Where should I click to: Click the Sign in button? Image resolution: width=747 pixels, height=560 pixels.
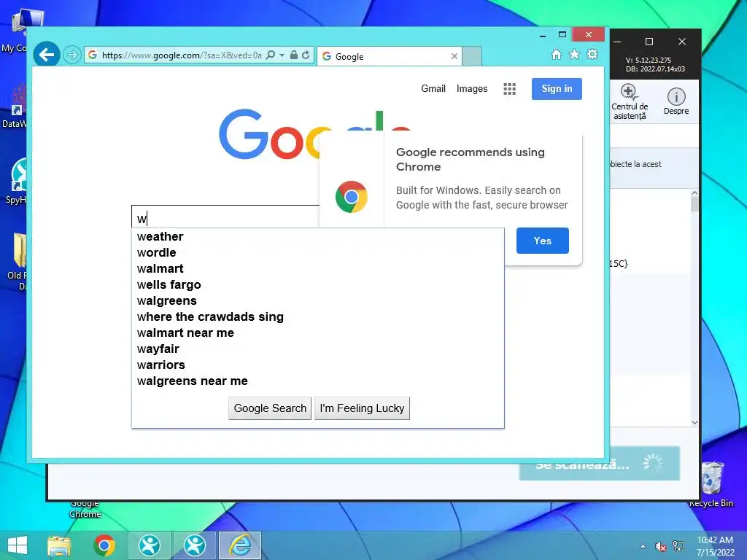point(557,88)
